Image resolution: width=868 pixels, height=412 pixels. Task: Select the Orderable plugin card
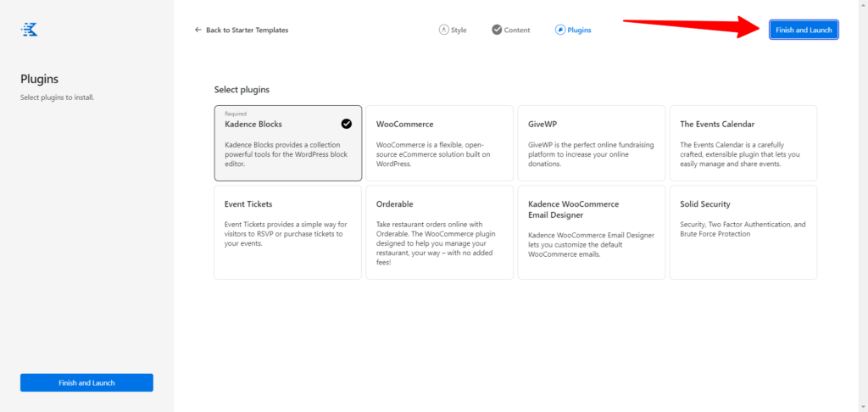[x=440, y=232]
